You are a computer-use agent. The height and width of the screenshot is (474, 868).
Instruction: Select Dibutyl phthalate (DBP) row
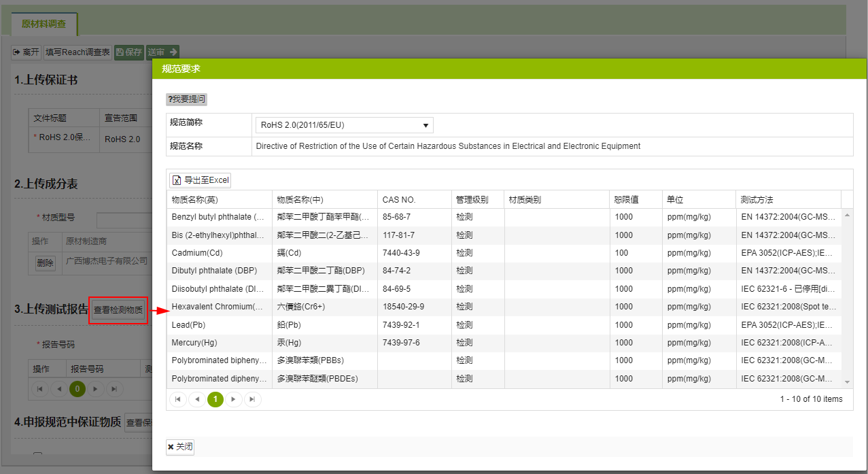[x=504, y=271]
